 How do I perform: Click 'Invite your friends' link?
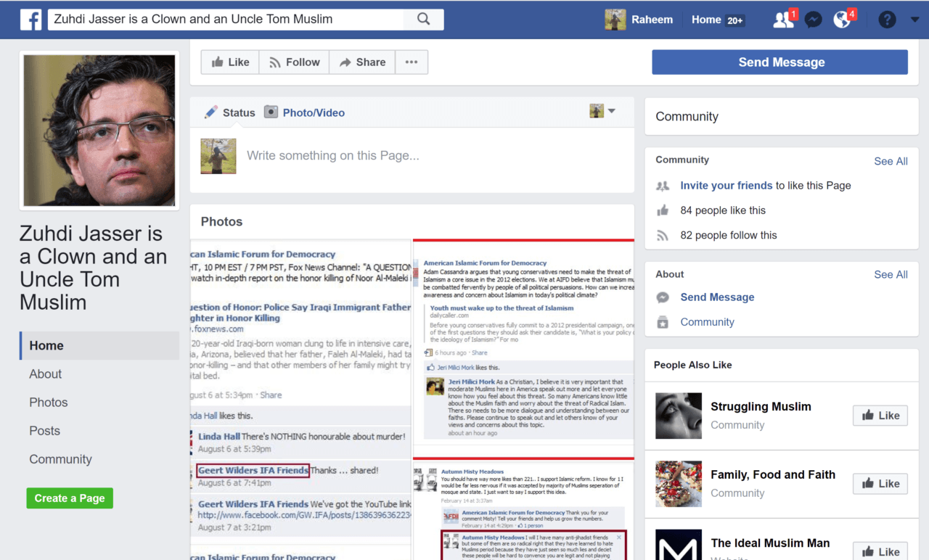[727, 186]
